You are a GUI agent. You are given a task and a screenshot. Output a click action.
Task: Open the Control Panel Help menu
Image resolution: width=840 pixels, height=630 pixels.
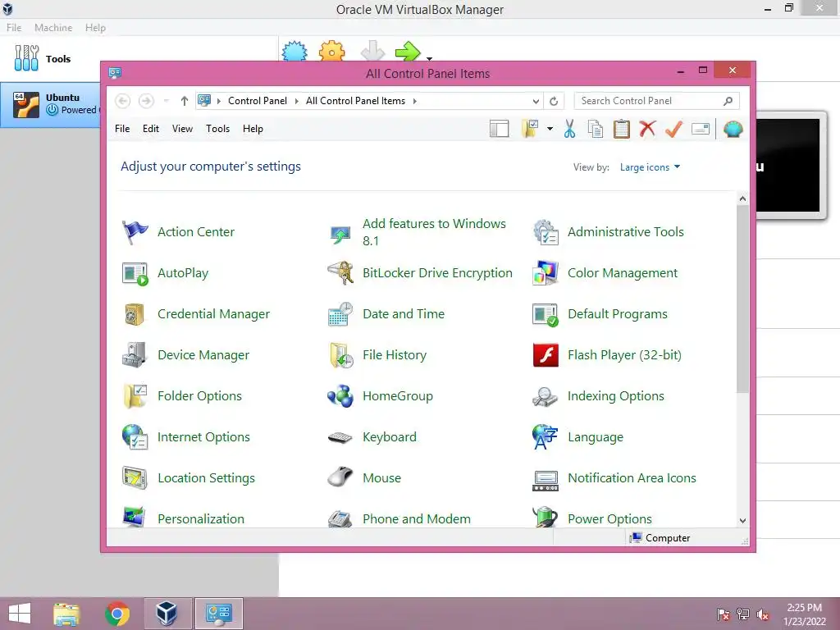253,129
